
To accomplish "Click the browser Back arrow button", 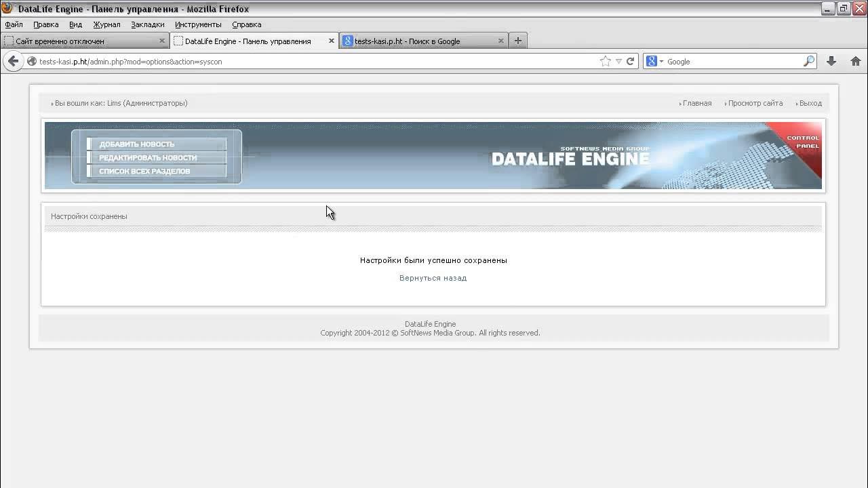I will (x=13, y=61).
